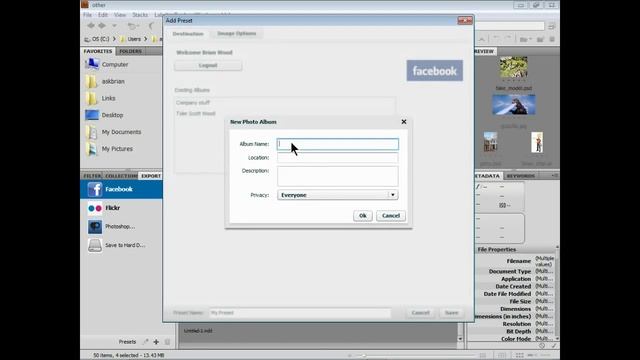640x360 pixels.
Task: Open the Stacks menu in Bridge
Action: point(140,15)
